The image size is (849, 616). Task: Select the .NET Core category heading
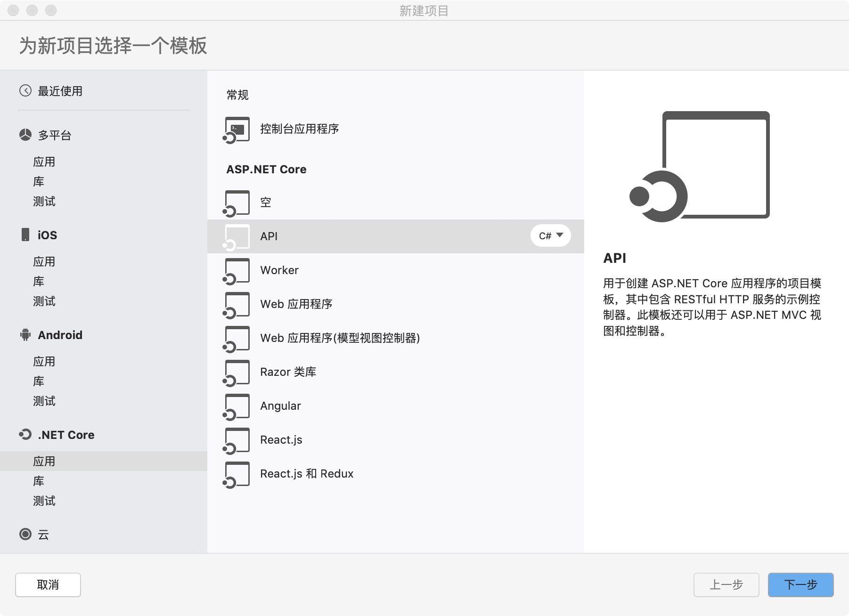click(x=66, y=435)
